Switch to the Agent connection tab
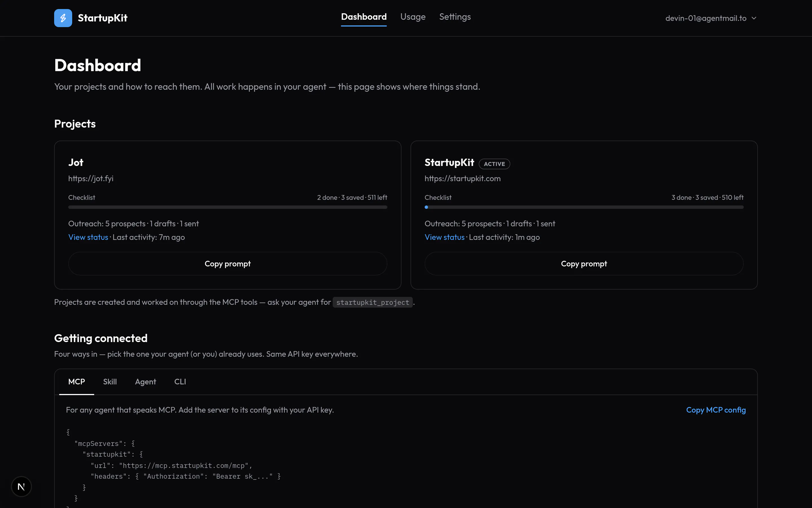This screenshot has width=812, height=508. click(145, 382)
